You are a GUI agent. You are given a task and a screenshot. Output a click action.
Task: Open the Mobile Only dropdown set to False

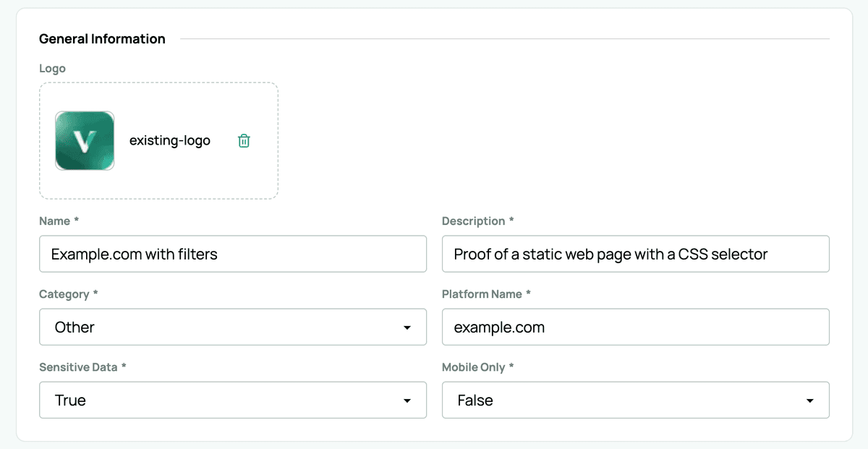(x=628, y=401)
